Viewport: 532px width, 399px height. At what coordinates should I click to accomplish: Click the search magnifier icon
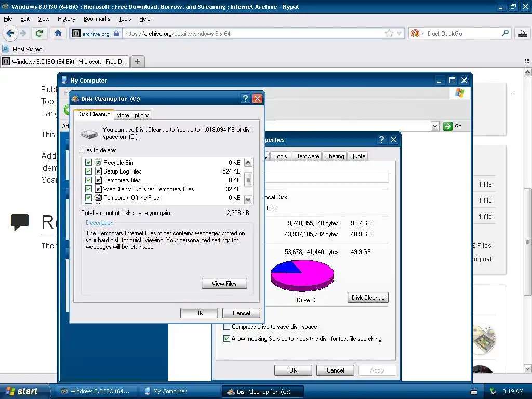505,33
